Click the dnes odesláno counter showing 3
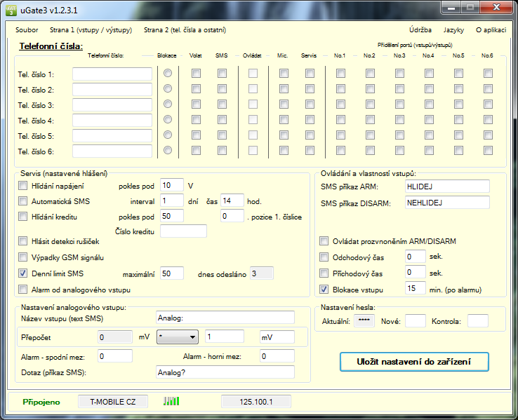The image size is (518, 420). click(x=262, y=273)
